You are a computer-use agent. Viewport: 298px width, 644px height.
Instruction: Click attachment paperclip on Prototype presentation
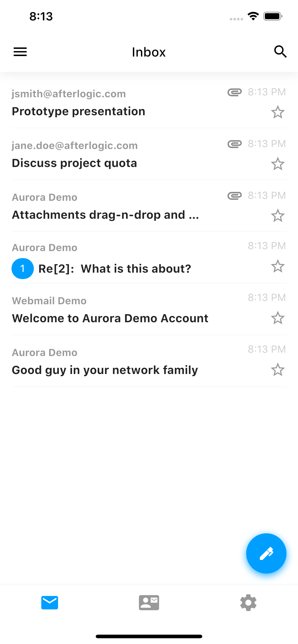click(234, 92)
